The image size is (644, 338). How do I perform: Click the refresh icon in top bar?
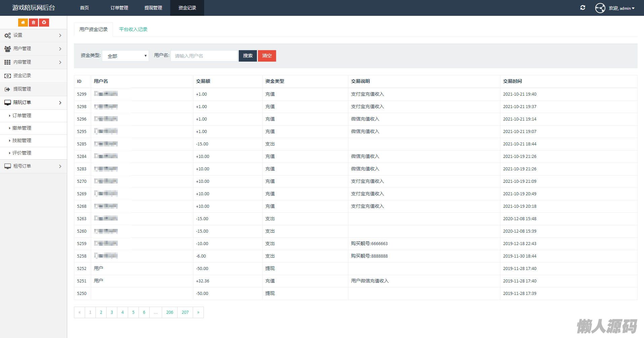point(582,8)
